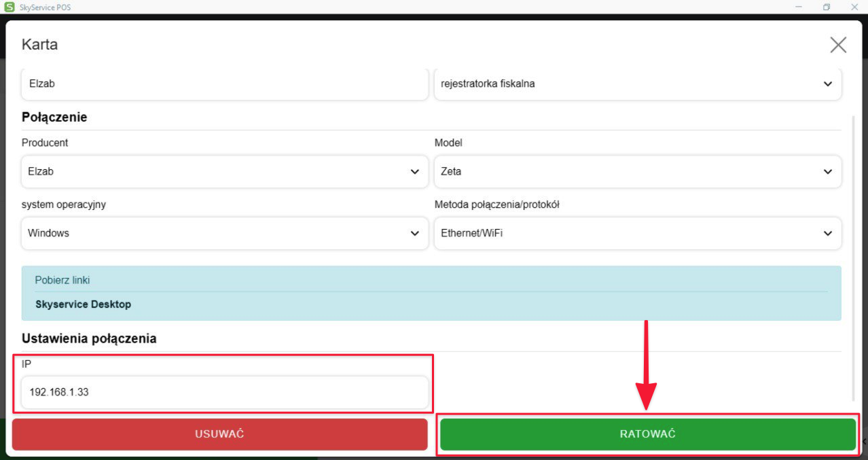Open the rejestratorka fiskalna device type dropdown
Image resolution: width=868 pixels, height=460 pixels.
(637, 84)
